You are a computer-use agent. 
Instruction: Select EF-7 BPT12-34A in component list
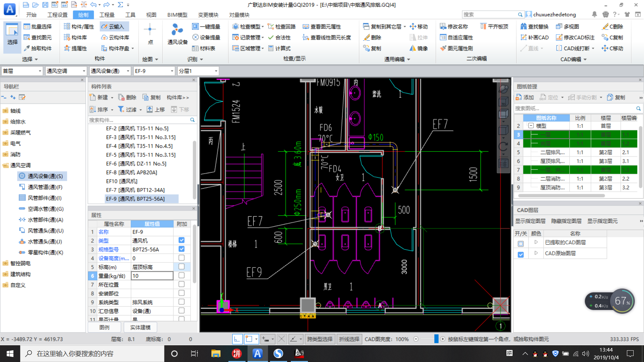[x=136, y=190]
